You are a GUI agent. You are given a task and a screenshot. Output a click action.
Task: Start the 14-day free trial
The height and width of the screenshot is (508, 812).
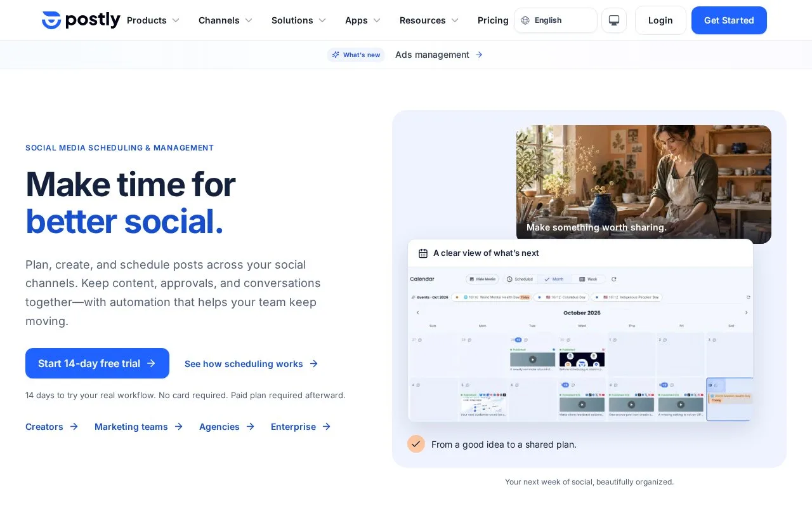point(97,363)
